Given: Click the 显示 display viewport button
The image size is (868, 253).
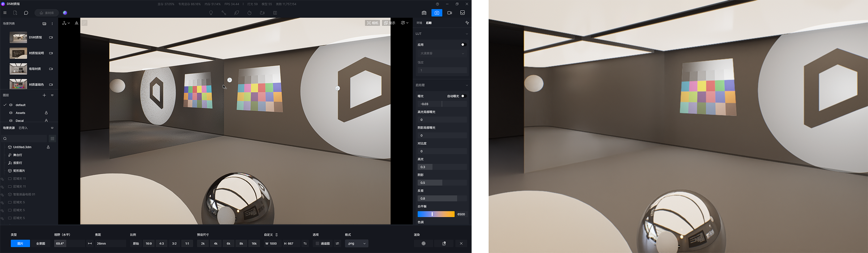Looking at the screenshot, I should (x=390, y=23).
